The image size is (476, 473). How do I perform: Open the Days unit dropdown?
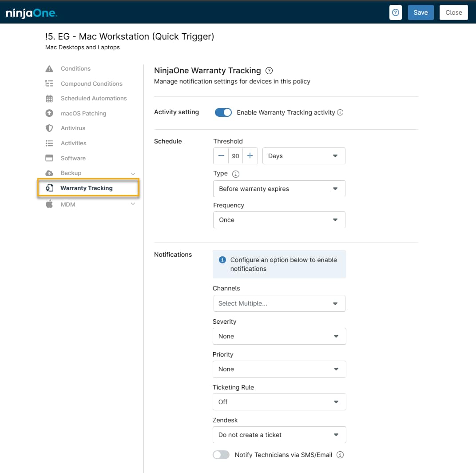[304, 156]
